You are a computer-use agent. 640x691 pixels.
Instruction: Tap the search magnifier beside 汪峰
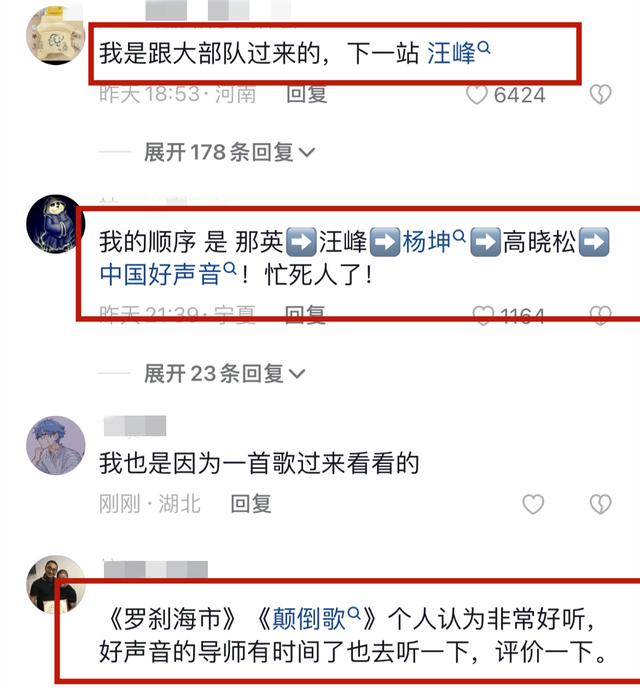(x=484, y=47)
